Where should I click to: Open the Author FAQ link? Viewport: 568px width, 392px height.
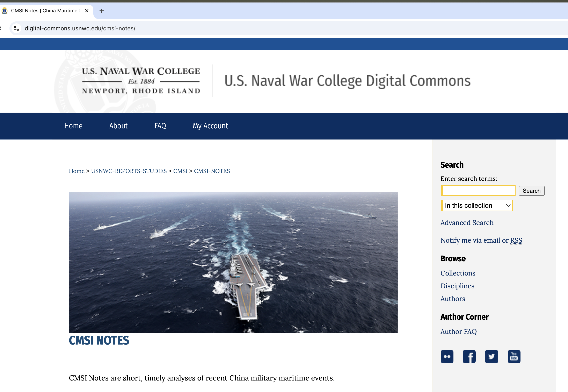coord(458,332)
